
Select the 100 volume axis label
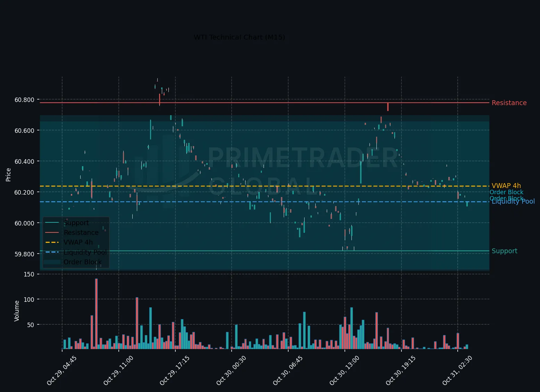30,299
